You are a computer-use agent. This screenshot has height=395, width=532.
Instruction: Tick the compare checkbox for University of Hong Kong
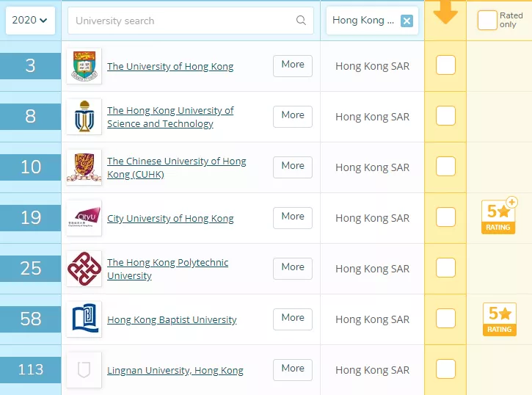[445, 65]
